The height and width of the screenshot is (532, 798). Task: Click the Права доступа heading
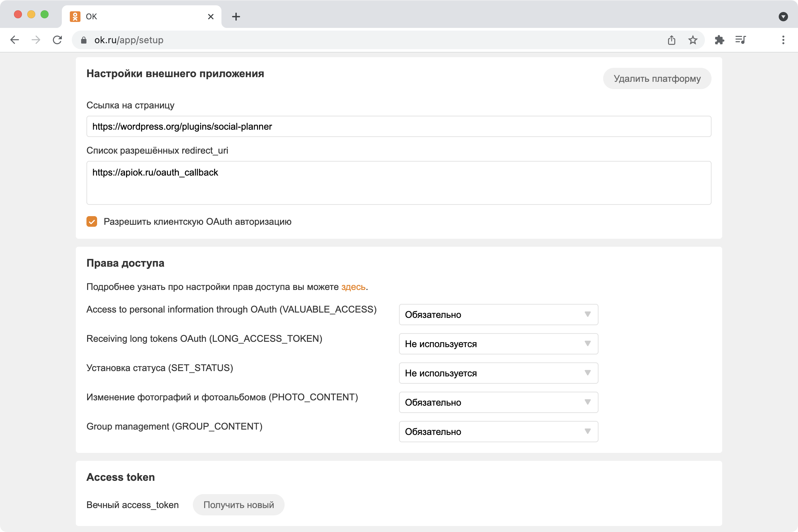click(125, 263)
